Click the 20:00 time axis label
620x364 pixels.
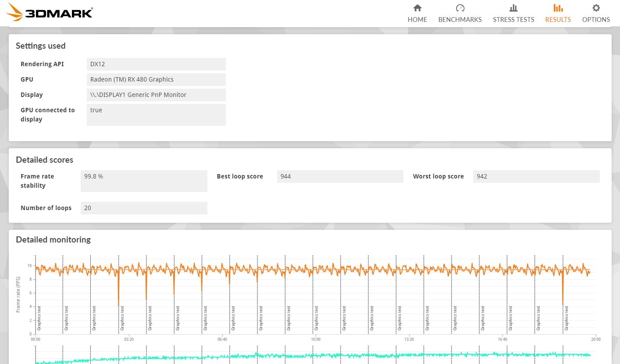596,339
